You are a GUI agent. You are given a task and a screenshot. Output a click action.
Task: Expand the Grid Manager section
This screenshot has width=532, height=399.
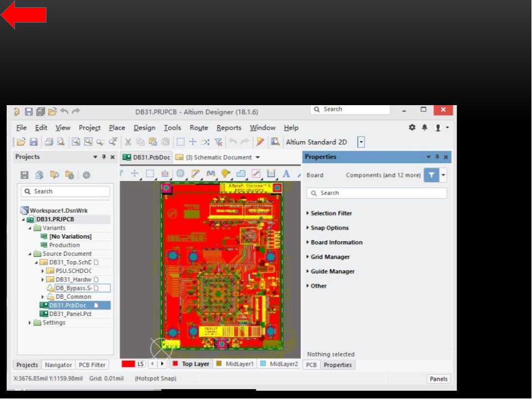tap(328, 257)
